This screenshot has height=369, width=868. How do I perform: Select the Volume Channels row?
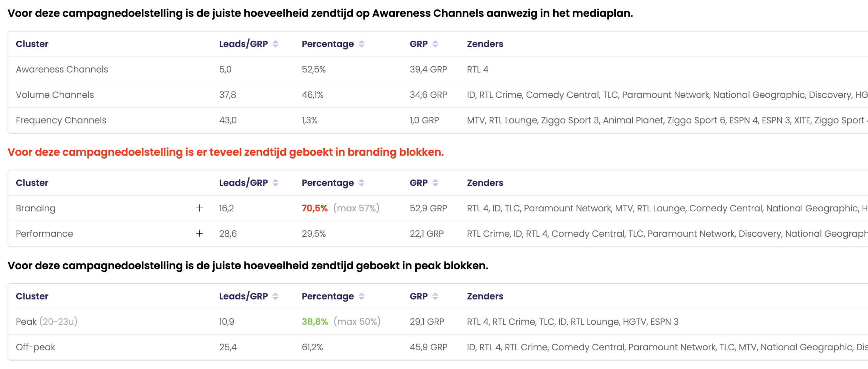click(55, 95)
